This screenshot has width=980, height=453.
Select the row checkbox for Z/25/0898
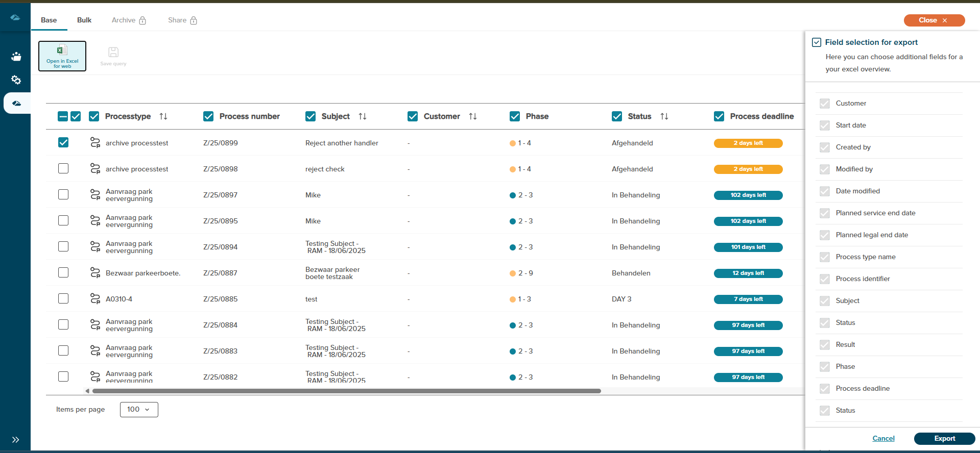click(x=63, y=168)
